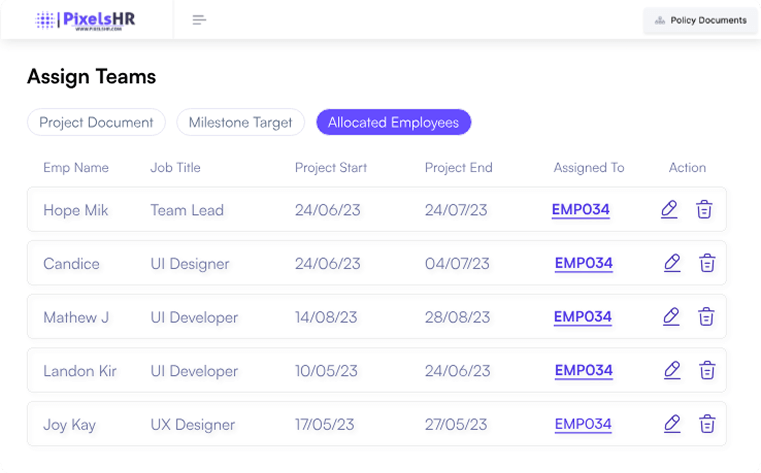
Task: Switch to Milestone Target tab
Action: 240,122
